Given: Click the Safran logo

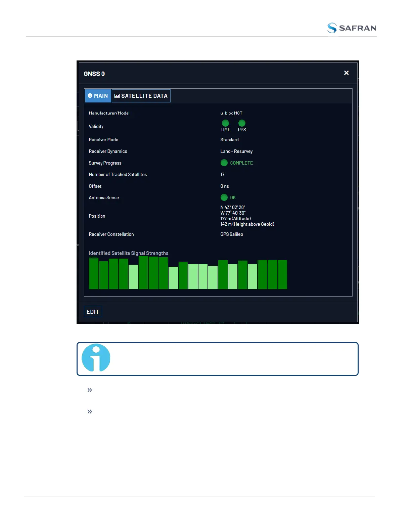Looking at the screenshot, I should (x=352, y=28).
